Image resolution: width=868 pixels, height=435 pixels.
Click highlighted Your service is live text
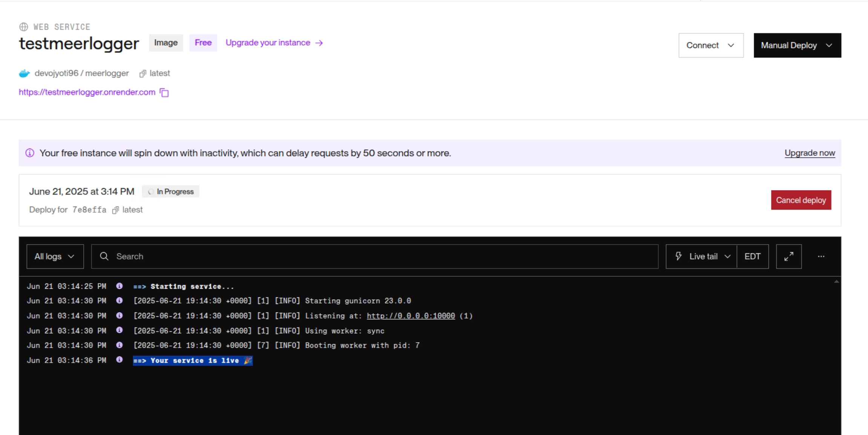click(193, 361)
